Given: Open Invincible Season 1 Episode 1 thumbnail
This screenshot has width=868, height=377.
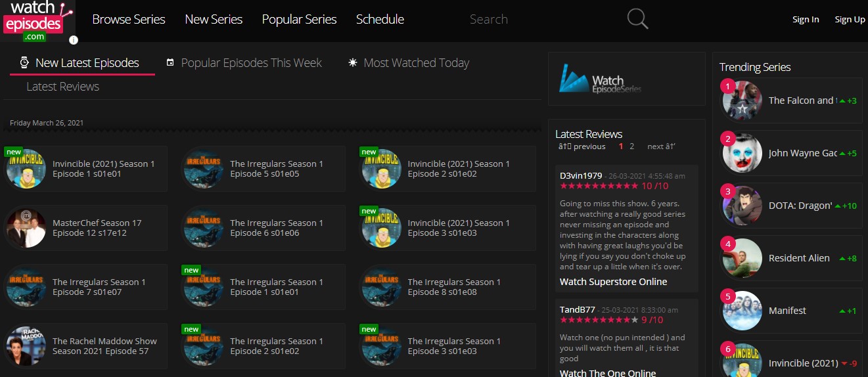Looking at the screenshot, I should [x=26, y=169].
